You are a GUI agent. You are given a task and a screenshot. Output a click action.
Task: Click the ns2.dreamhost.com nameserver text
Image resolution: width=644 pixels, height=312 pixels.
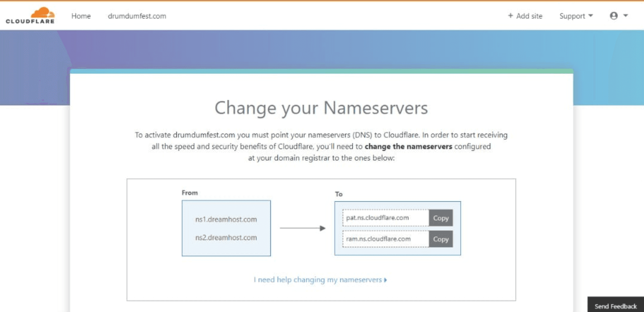226,238
